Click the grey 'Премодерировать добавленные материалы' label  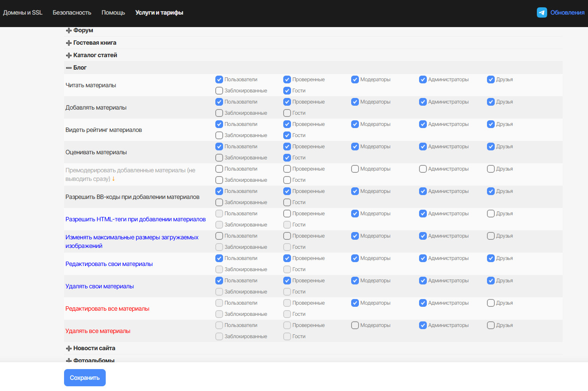click(x=130, y=174)
